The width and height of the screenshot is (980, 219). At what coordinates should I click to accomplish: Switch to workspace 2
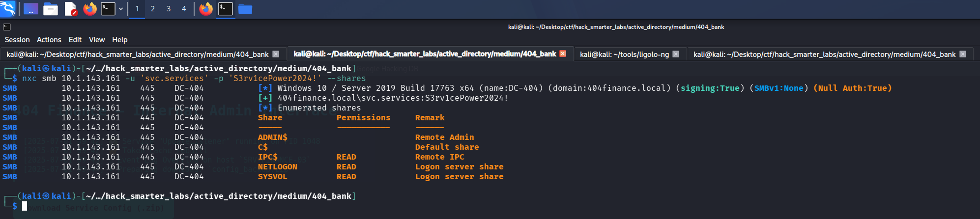point(153,8)
